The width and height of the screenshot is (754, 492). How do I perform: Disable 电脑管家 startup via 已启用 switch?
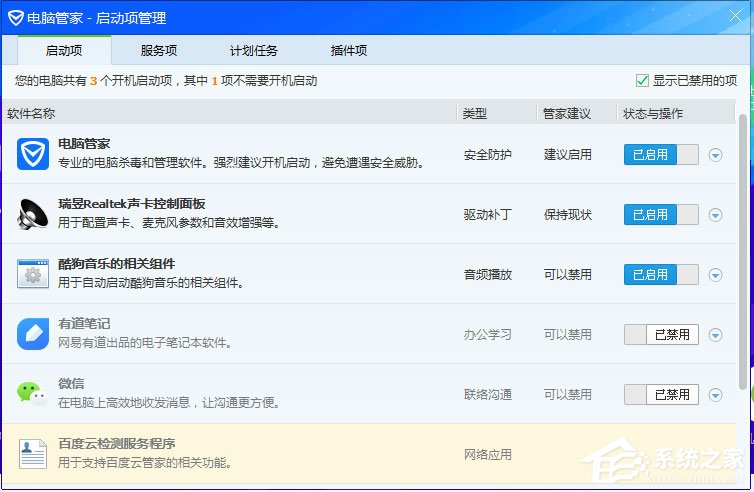pos(661,155)
